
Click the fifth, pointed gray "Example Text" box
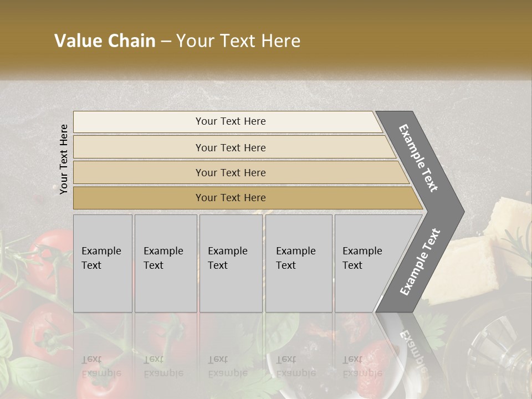366,263
